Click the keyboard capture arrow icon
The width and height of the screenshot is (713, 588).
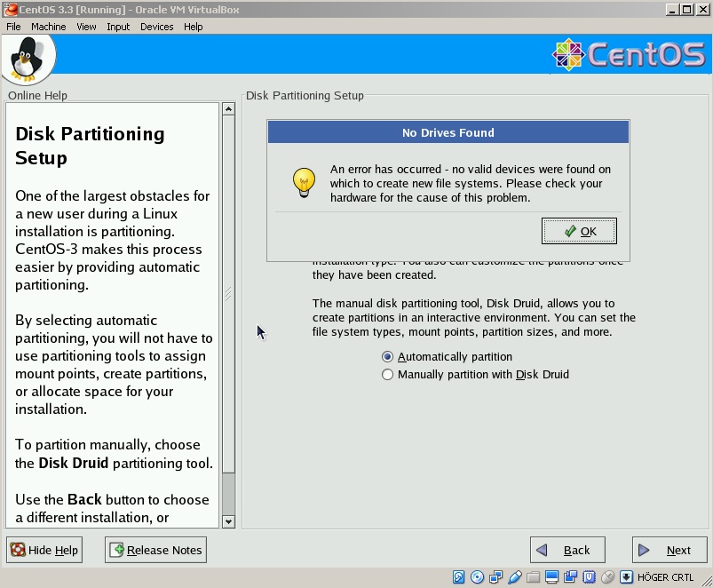click(626, 577)
